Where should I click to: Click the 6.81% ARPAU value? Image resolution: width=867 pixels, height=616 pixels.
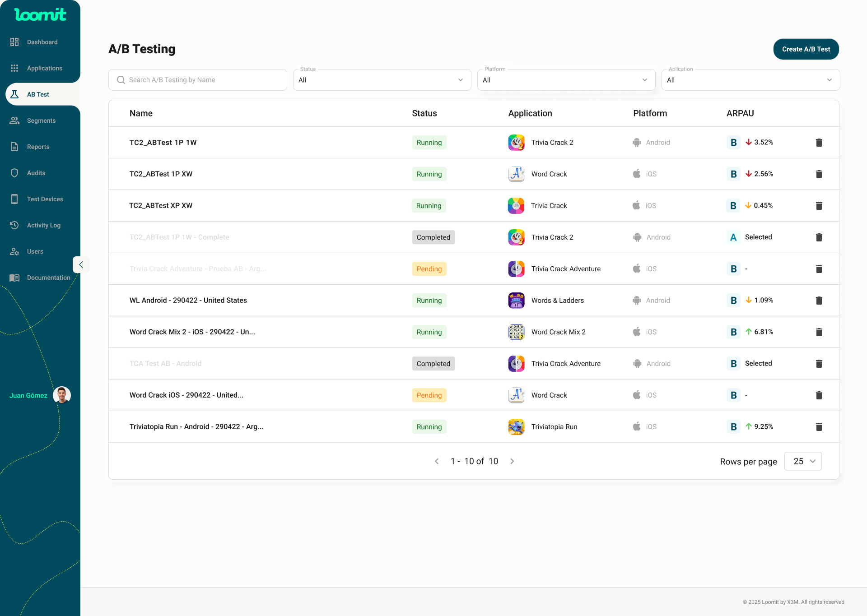coord(764,332)
